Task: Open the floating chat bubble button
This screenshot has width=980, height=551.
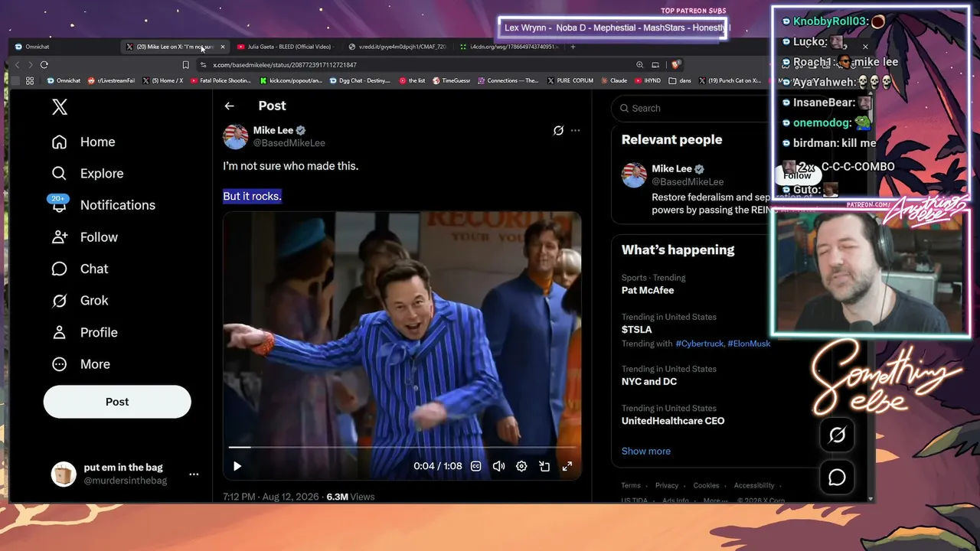Action: 838,478
